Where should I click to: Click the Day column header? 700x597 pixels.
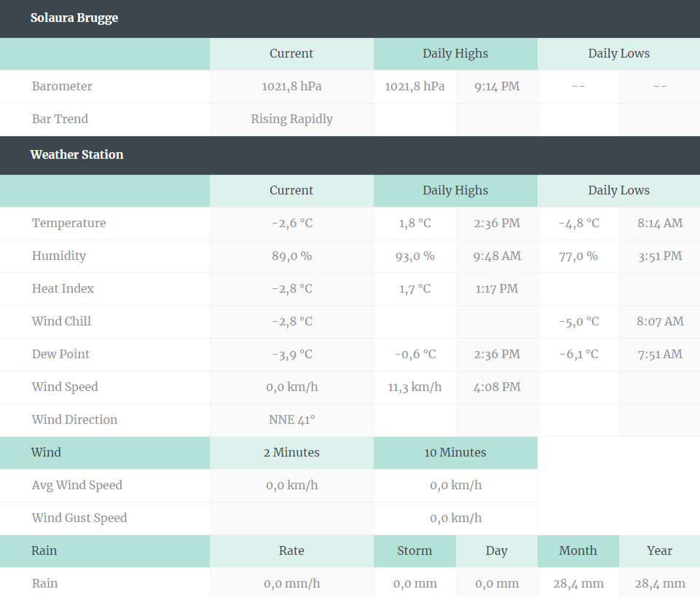pos(497,550)
